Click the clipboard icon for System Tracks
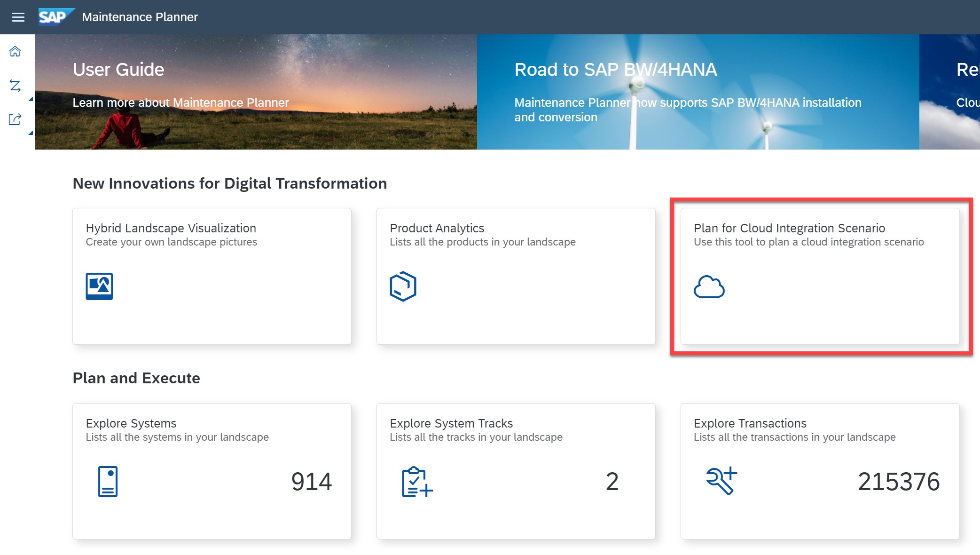980x555 pixels. pyautogui.click(x=416, y=482)
